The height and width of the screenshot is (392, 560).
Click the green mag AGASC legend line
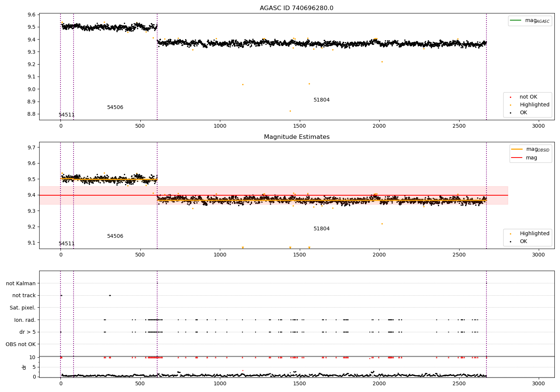point(515,21)
